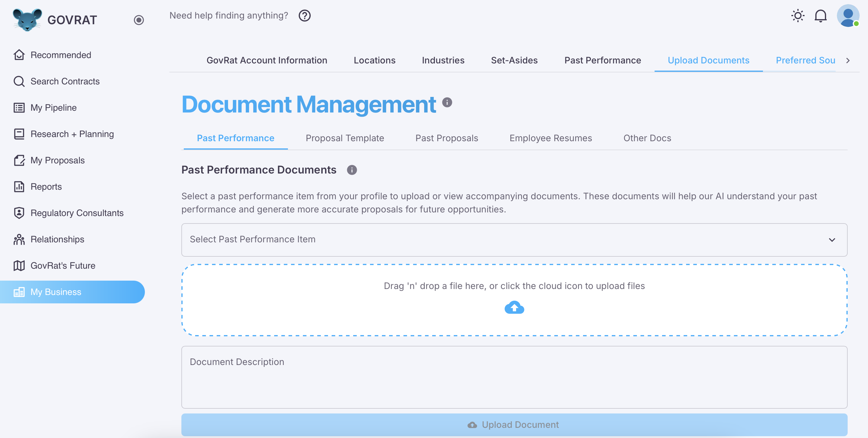Open the Set-Asides tab
This screenshot has width=868, height=438.
(x=514, y=60)
